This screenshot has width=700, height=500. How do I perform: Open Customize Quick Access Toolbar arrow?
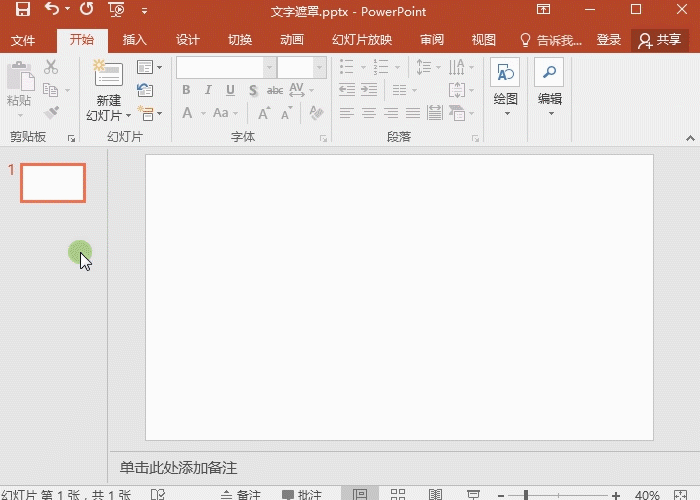(144, 11)
